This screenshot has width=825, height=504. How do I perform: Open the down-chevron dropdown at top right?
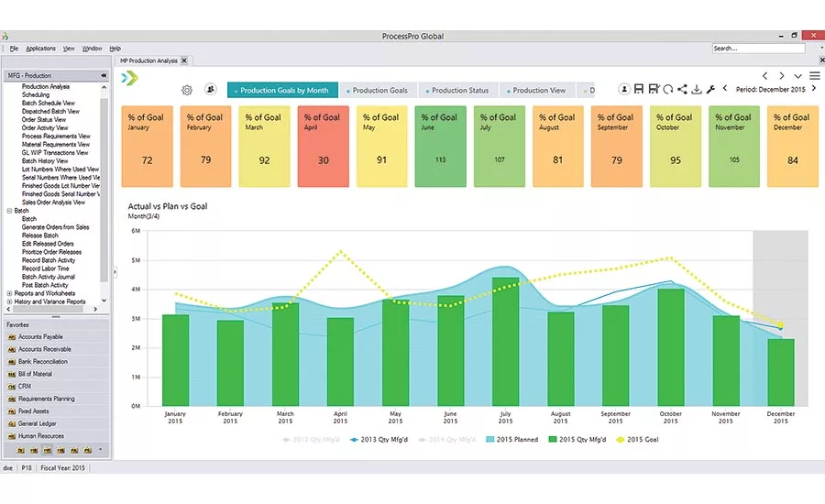797,76
